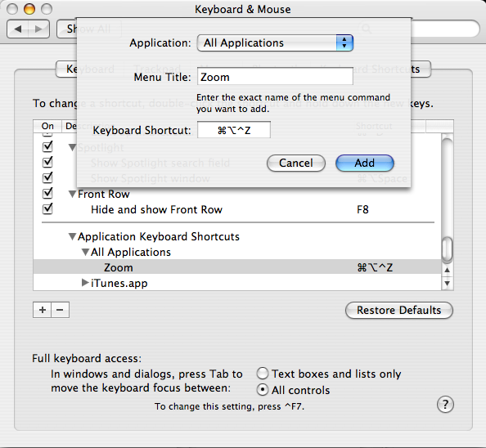
Task: Collapse the Front Row group
Action: coord(72,194)
